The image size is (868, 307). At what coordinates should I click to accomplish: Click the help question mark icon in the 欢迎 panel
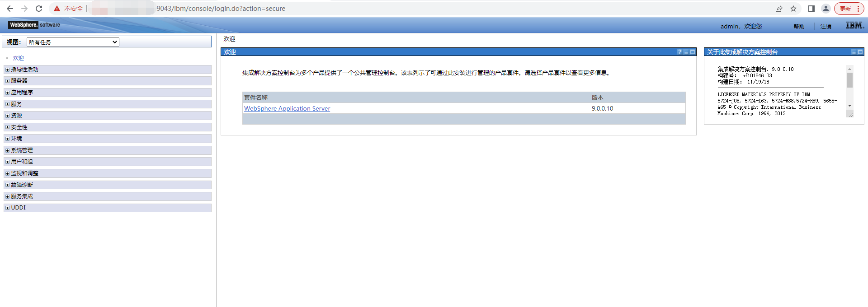click(679, 52)
